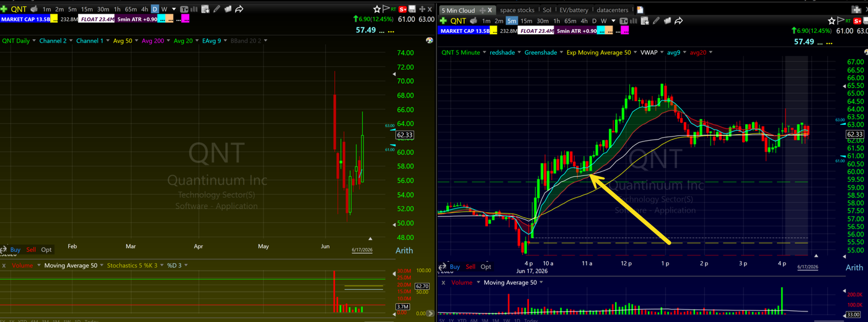Click the star favorite icon in the left chart
The height and width of the screenshot is (322, 868).
tap(377, 9)
